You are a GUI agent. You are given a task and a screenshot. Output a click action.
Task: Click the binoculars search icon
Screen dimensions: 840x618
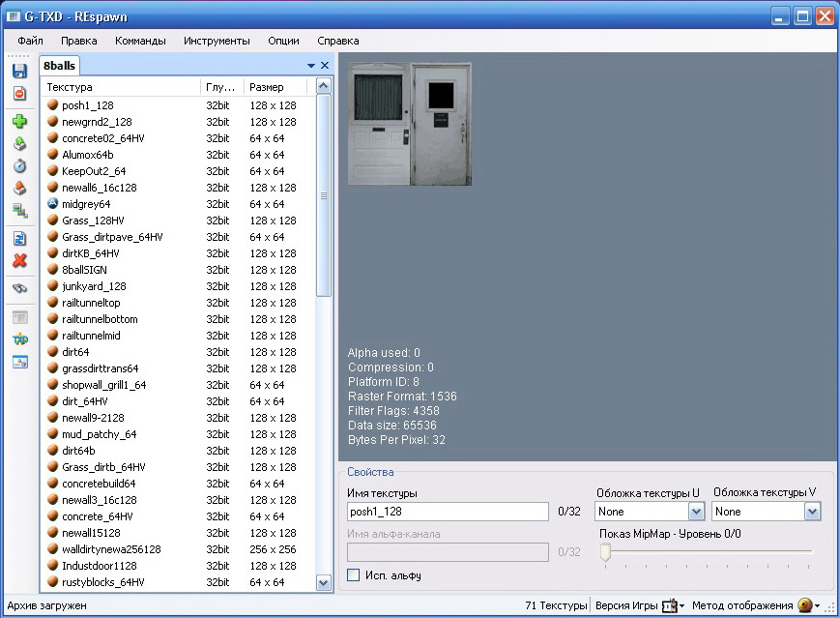click(19, 289)
